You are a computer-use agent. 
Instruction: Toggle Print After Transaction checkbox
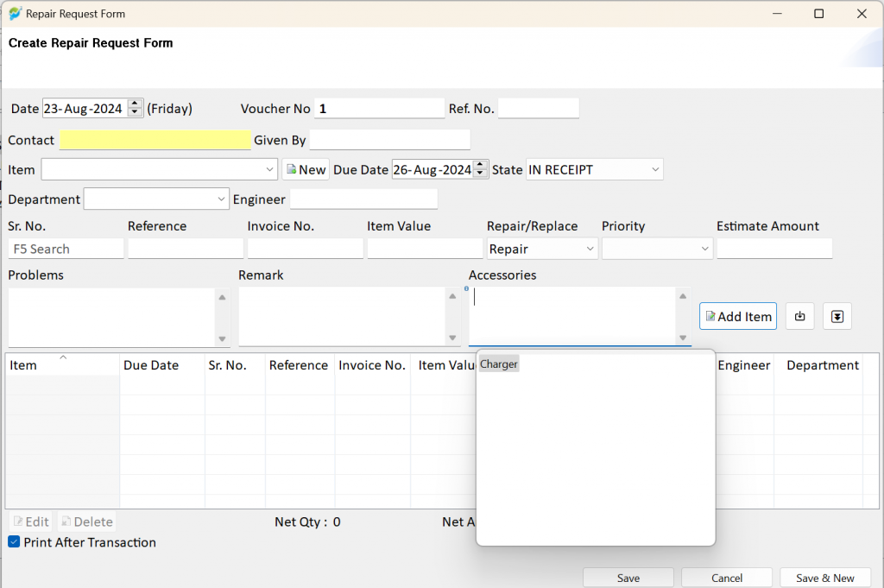[x=14, y=541]
